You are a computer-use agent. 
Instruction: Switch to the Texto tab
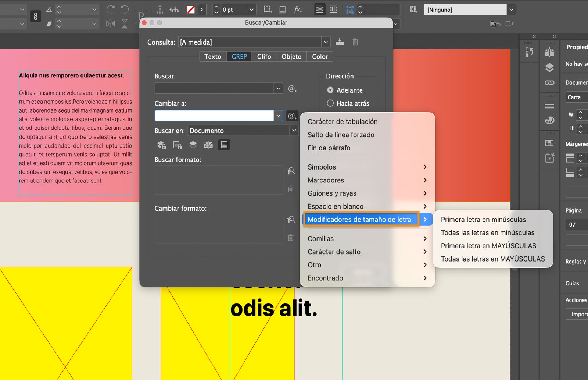[x=213, y=57]
